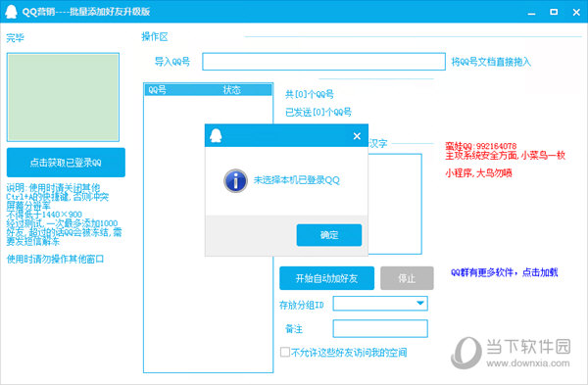This screenshot has height=385, width=588.
Task: Close the message dialog with X
Action: [357, 136]
